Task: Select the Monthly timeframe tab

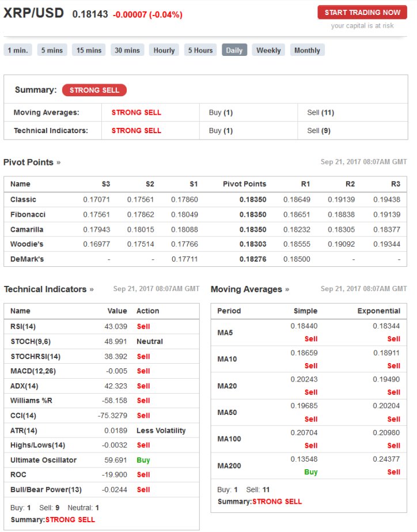Action: click(307, 50)
